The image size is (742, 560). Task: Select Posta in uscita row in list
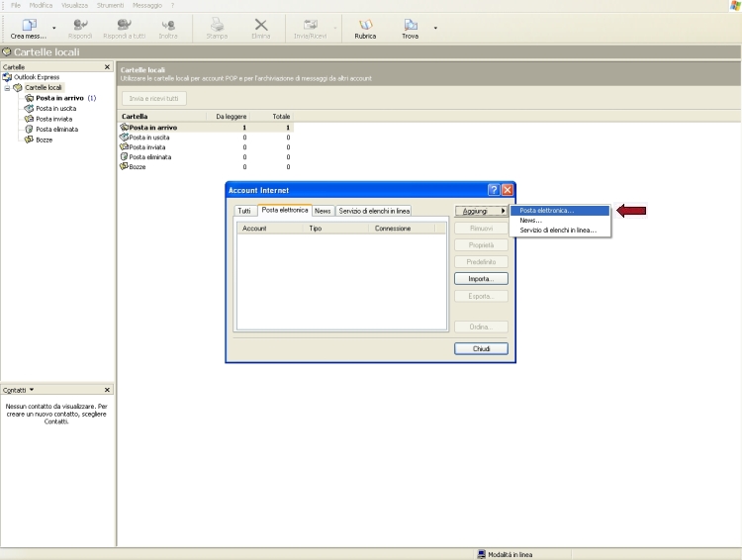coord(206,138)
